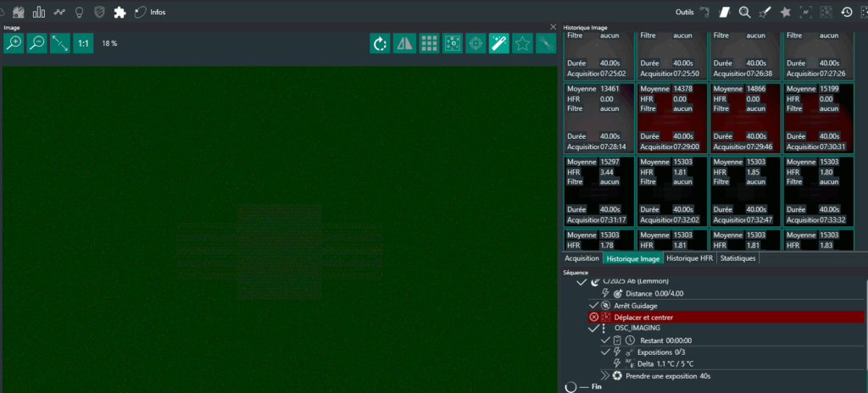Switch to the Acquisition tab
This screenshot has width=868, height=393.
(x=581, y=258)
